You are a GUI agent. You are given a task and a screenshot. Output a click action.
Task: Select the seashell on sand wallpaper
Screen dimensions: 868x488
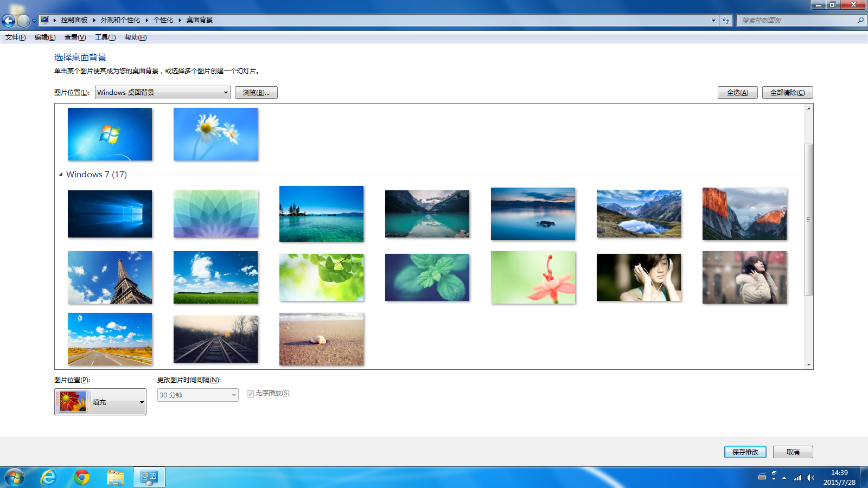(321, 339)
